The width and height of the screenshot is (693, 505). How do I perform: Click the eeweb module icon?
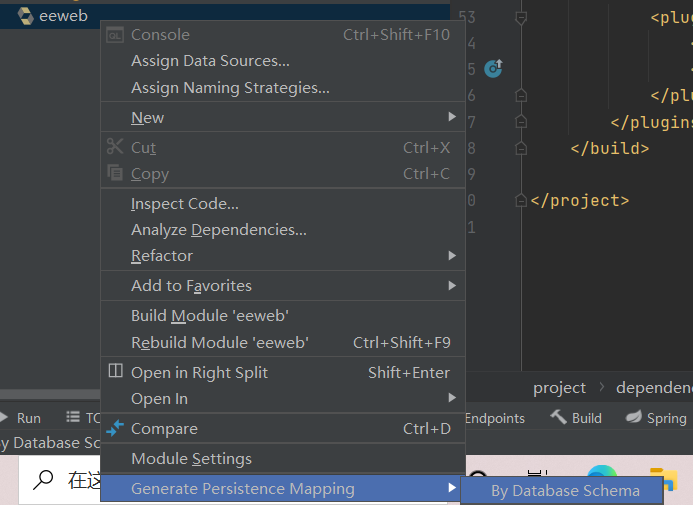25,16
